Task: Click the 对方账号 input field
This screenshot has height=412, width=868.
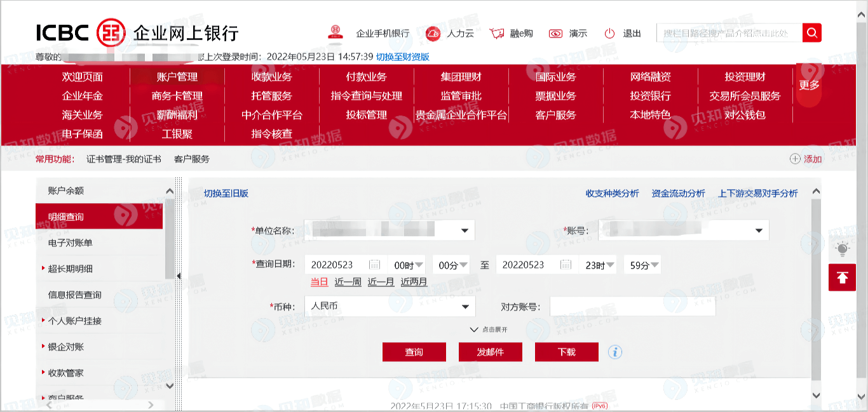Action: (x=633, y=307)
